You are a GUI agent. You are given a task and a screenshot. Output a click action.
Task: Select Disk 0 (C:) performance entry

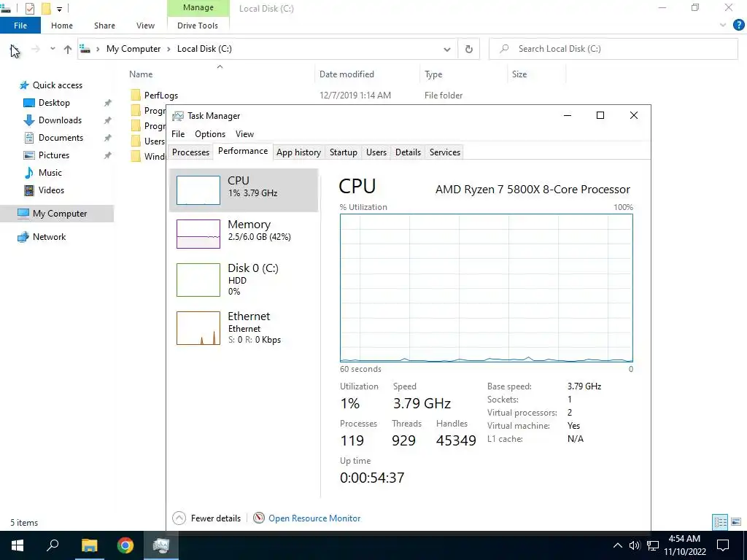pyautogui.click(x=244, y=279)
